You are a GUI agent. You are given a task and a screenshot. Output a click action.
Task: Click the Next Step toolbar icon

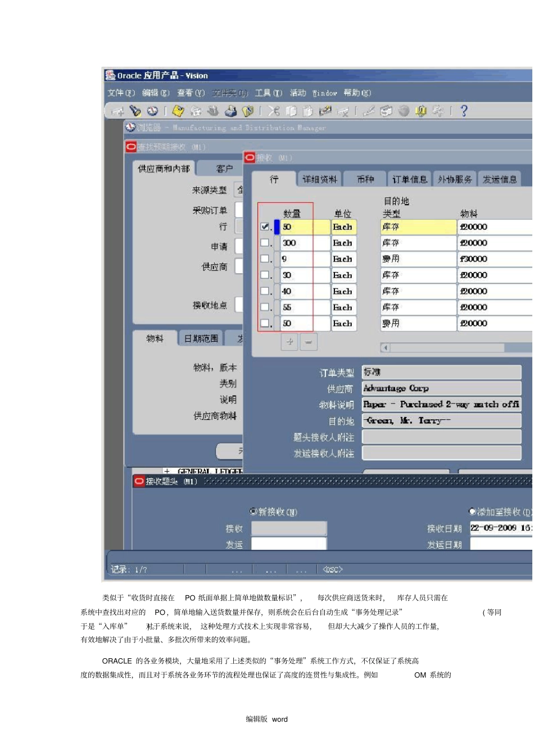tap(196, 111)
